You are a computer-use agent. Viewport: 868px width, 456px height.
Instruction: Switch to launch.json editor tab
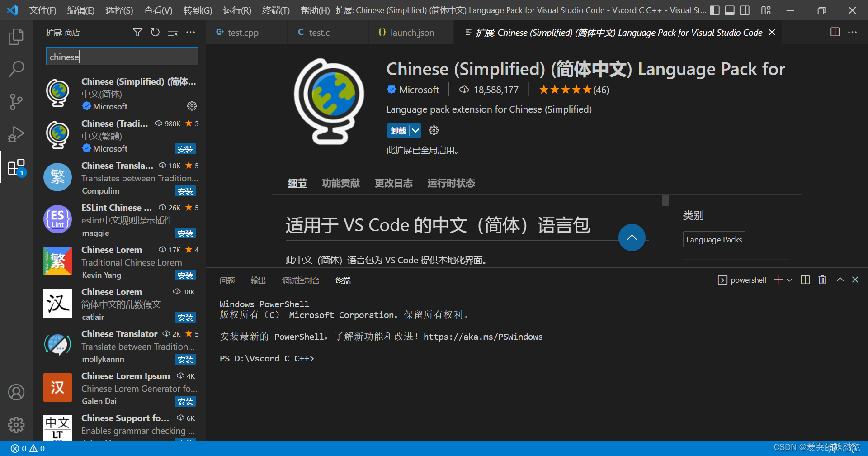coord(411,33)
